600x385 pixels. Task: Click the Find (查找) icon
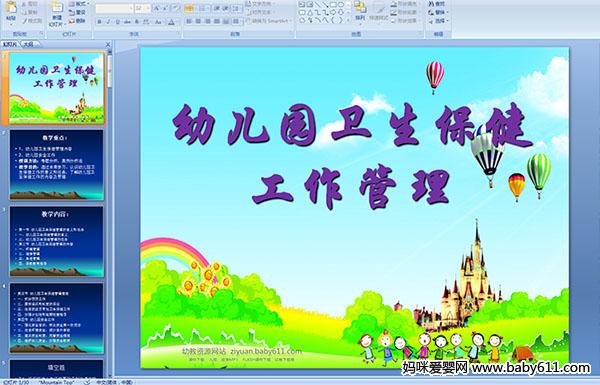coord(436,4)
